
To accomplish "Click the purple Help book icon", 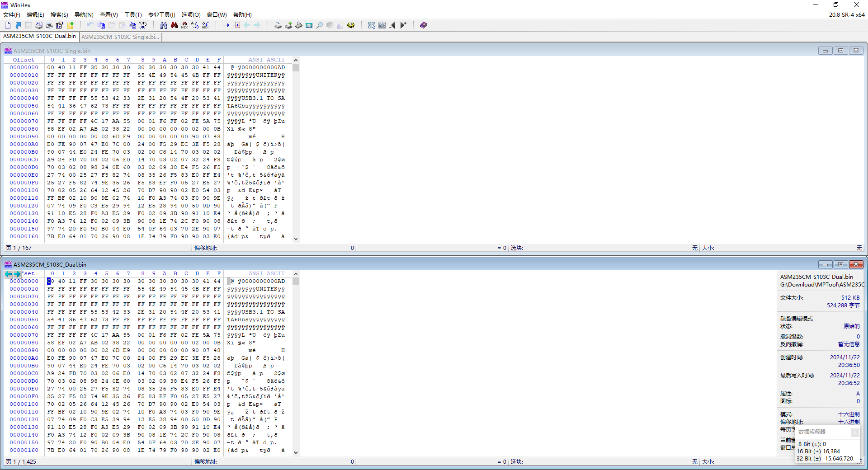I will [x=423, y=25].
